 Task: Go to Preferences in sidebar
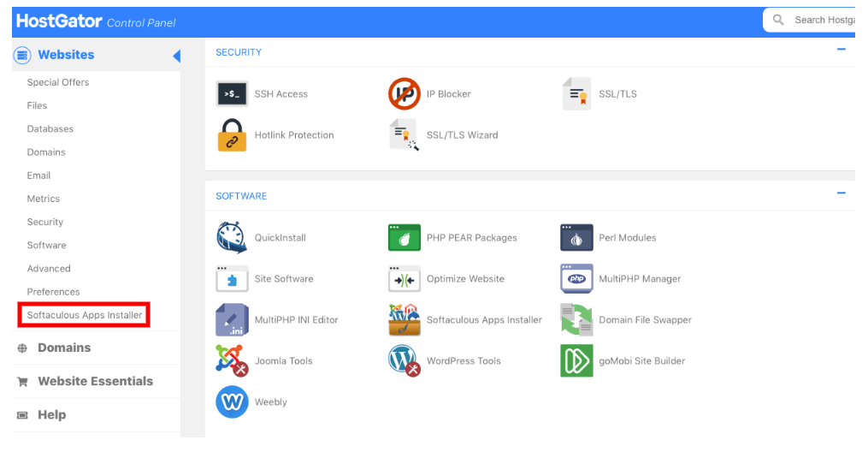pyautogui.click(x=54, y=292)
